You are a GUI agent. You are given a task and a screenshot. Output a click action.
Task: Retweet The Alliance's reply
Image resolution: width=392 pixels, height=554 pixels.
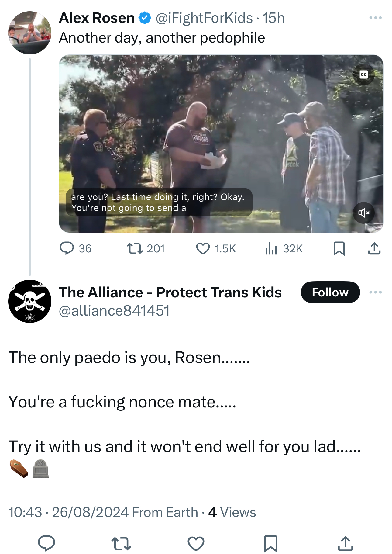point(121,543)
